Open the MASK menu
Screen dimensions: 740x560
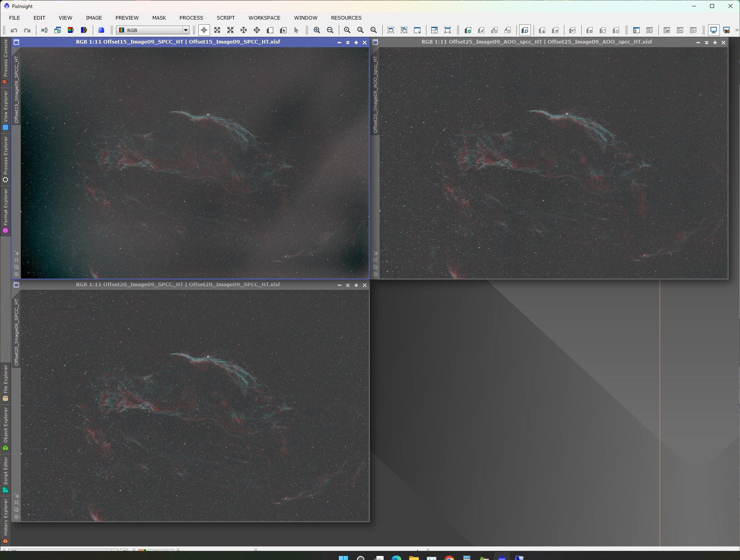[159, 18]
